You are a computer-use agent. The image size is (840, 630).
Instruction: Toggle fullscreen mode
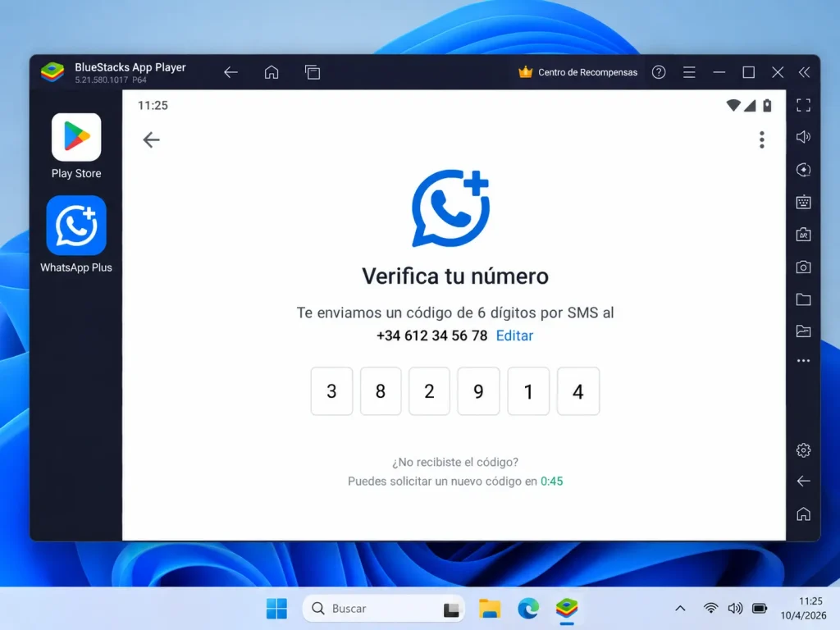click(803, 105)
